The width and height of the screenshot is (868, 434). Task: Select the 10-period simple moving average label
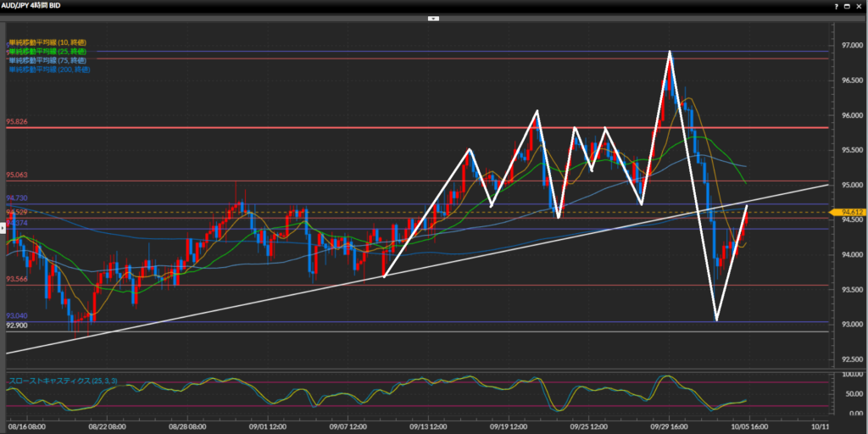(x=47, y=42)
